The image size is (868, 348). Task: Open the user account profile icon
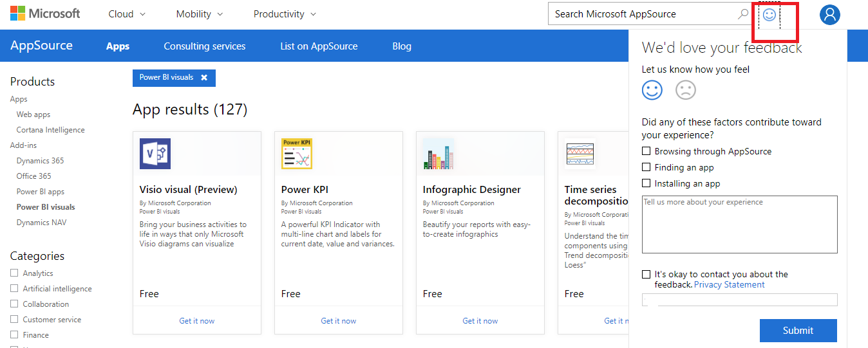click(x=830, y=14)
